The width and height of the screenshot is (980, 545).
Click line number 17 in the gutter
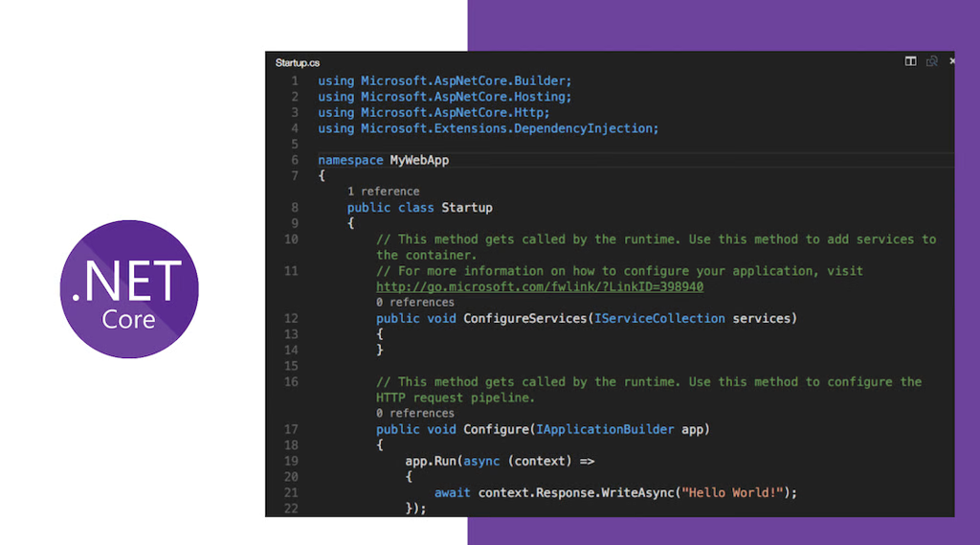pos(291,429)
